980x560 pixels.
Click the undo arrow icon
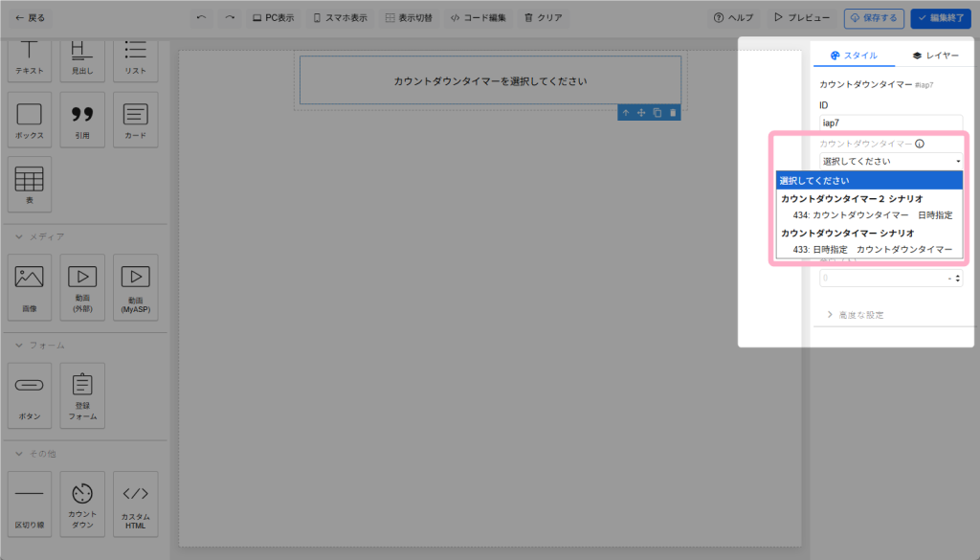click(201, 17)
